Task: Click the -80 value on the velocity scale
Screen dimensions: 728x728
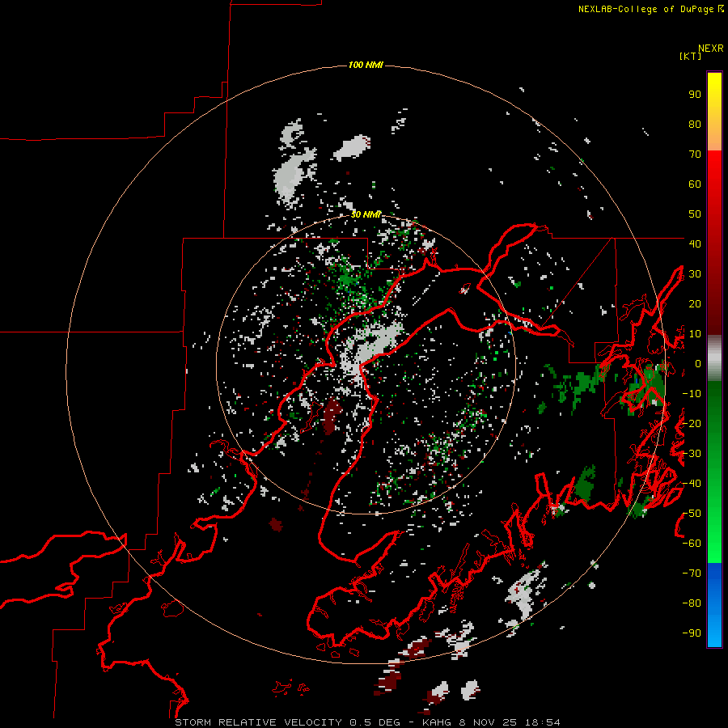Action: 692,603
